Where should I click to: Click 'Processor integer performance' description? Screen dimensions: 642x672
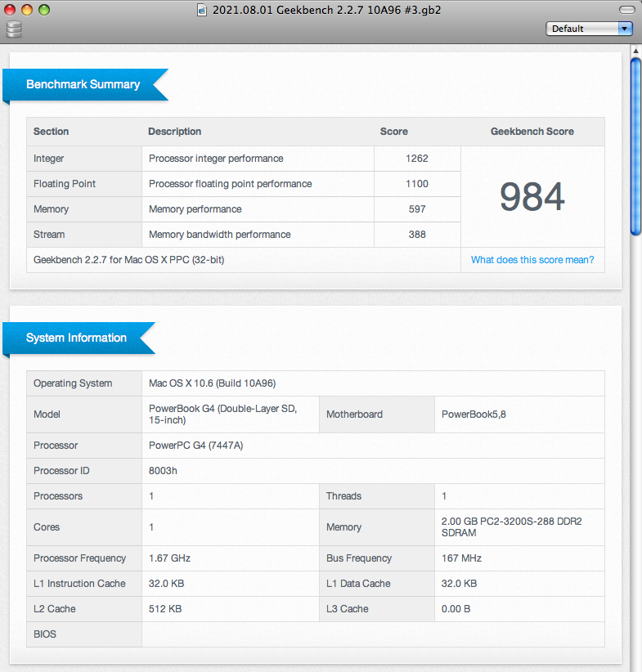(216, 158)
